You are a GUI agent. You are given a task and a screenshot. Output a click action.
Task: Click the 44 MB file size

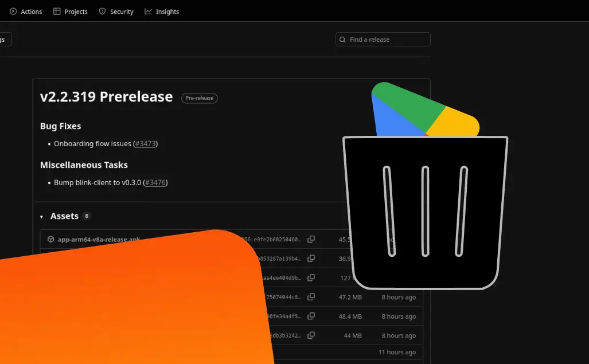[x=353, y=336]
